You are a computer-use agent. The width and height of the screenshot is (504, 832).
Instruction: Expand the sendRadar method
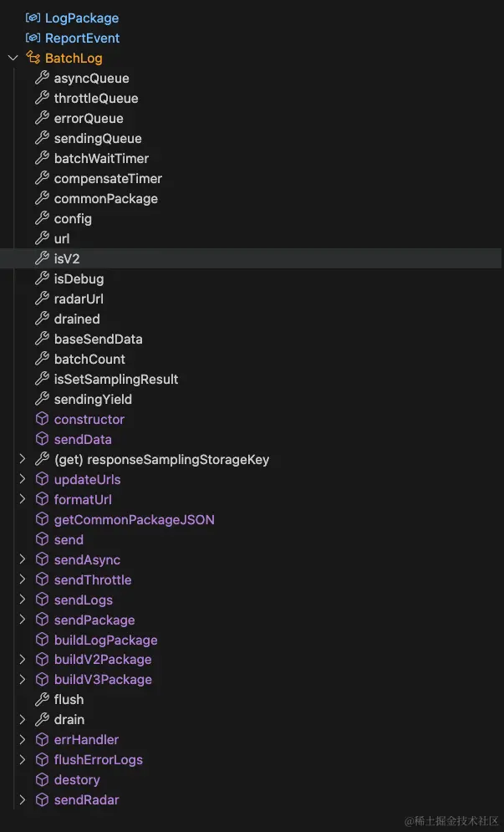(x=23, y=799)
